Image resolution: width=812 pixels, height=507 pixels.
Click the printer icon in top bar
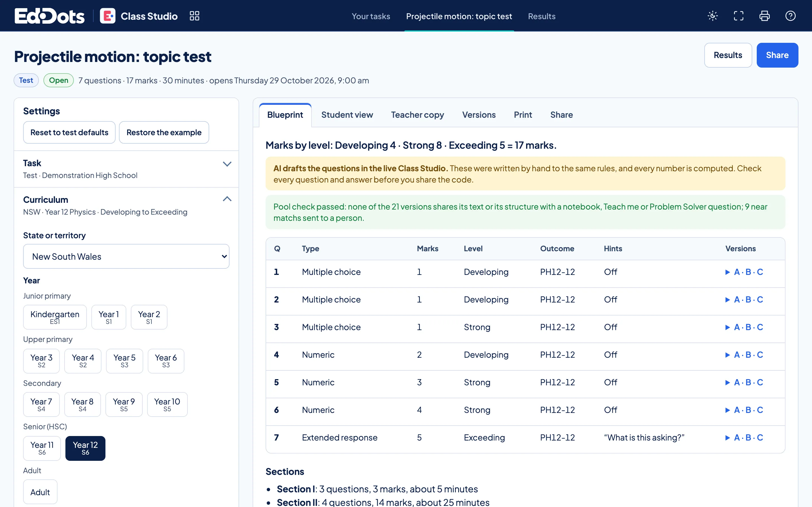(764, 16)
